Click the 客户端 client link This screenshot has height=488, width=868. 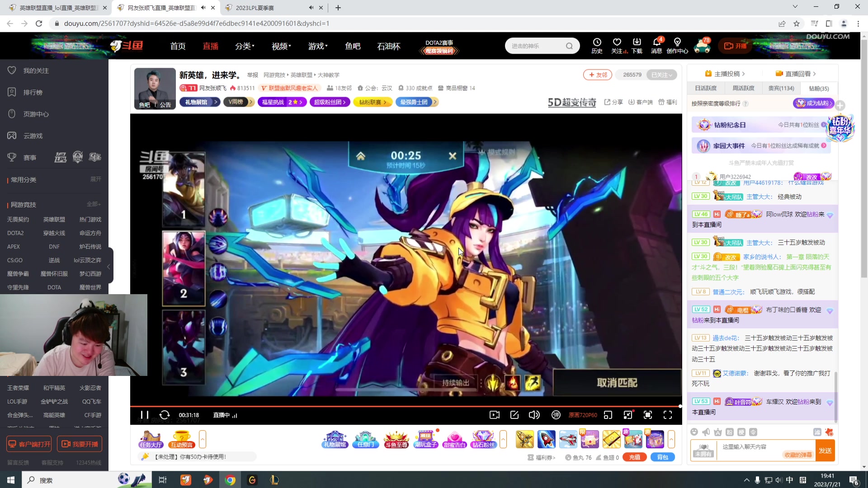click(641, 102)
